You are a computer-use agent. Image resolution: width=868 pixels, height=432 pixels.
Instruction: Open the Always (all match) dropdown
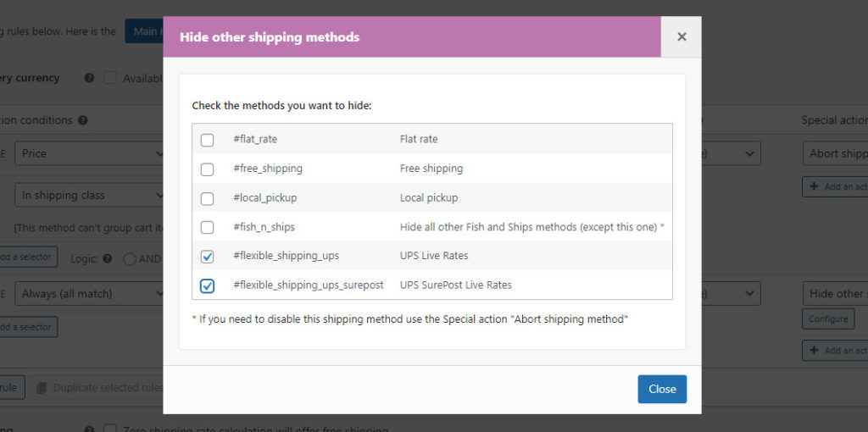pos(89,294)
